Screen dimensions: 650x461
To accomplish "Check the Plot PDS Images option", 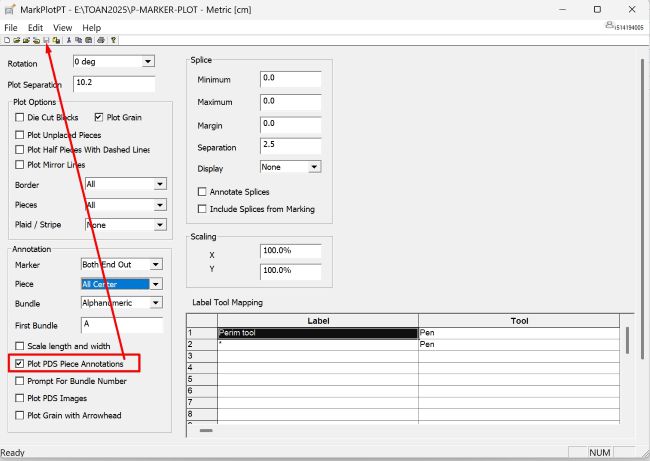I will tap(19, 398).
